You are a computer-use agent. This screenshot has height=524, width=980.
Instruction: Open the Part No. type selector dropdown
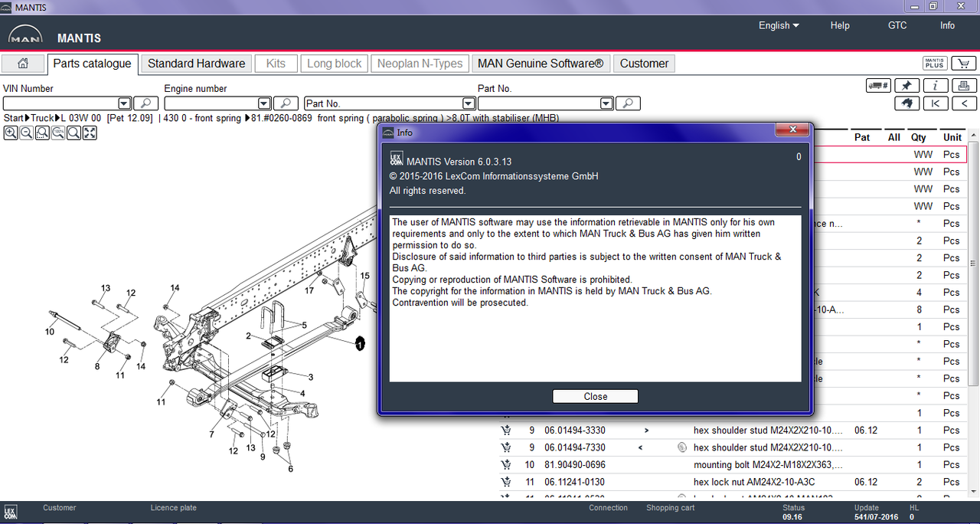click(469, 103)
